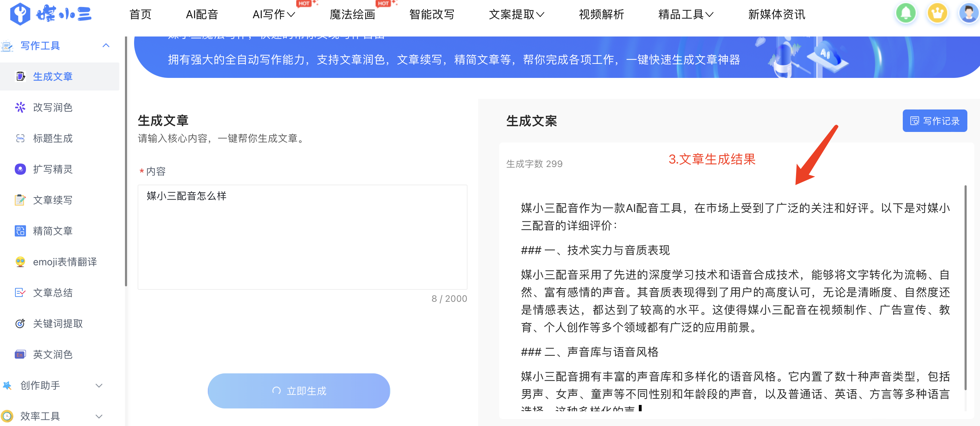This screenshot has width=980, height=426.
Task: Click the 扩写精灵 purple icon
Action: tap(20, 169)
